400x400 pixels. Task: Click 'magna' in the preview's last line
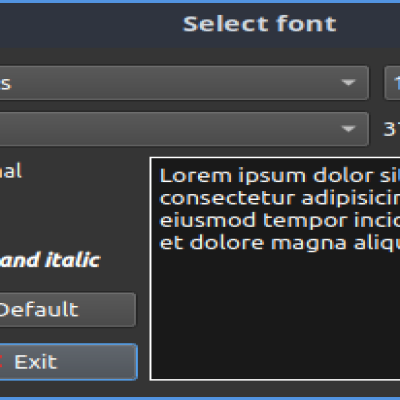(x=309, y=244)
